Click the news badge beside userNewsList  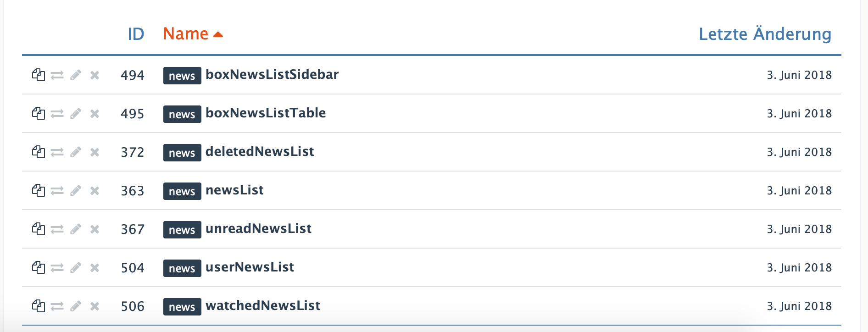[x=182, y=268]
